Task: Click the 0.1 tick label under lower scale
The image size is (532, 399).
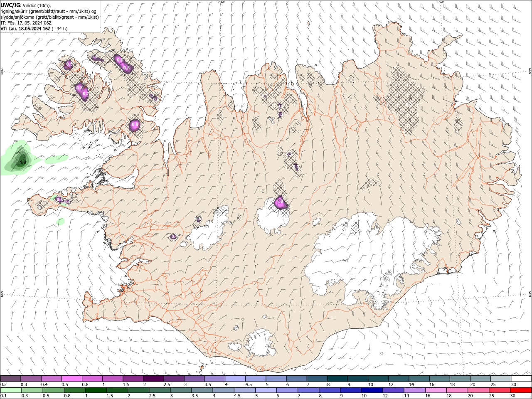Action: pyautogui.click(x=4, y=396)
